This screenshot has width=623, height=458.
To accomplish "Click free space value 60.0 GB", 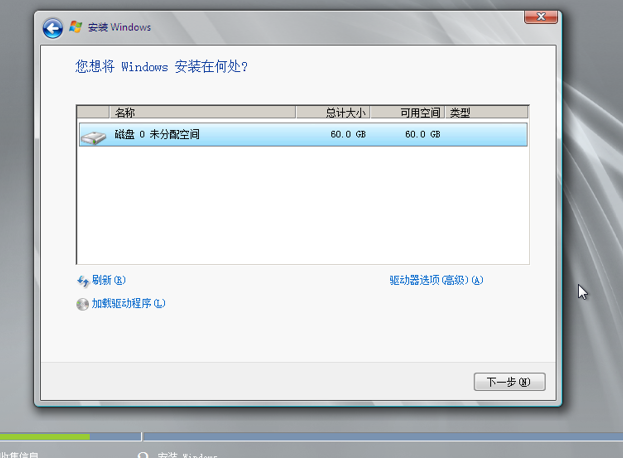I will coord(423,134).
